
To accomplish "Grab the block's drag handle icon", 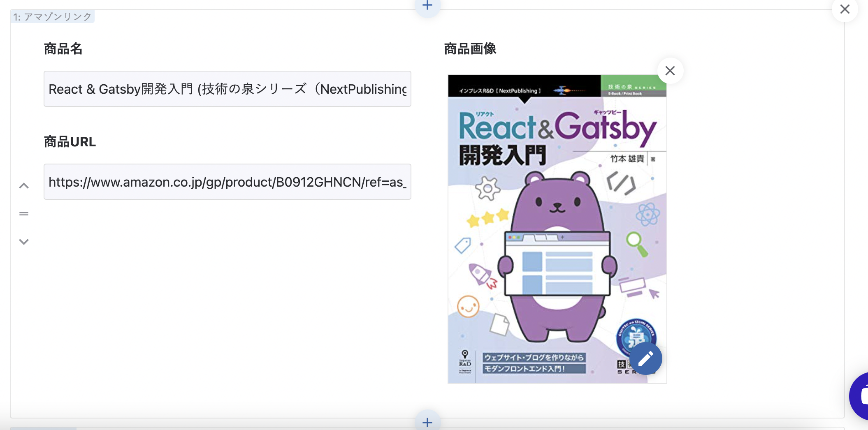I will pos(24,214).
